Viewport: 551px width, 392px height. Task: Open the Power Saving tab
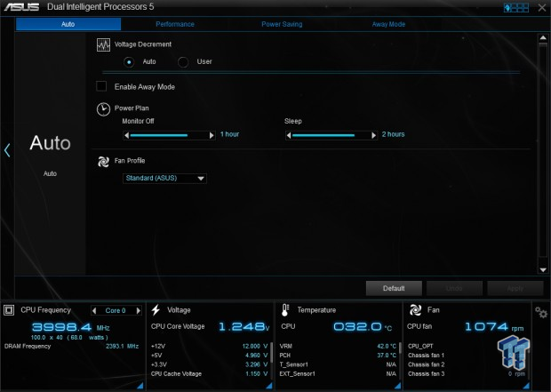[282, 24]
